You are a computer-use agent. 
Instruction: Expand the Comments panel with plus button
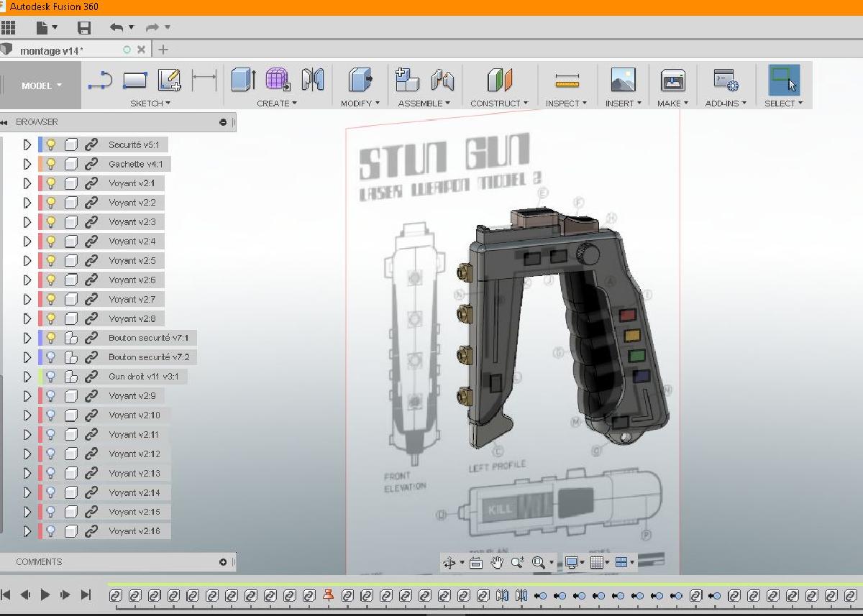(223, 562)
